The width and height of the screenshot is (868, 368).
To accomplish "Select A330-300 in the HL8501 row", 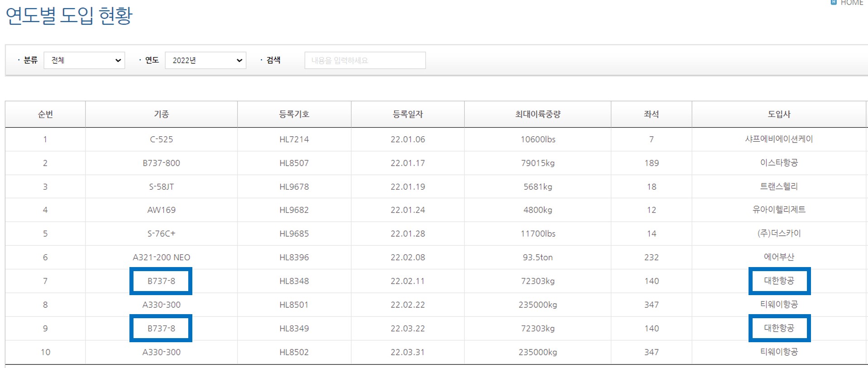I will (161, 305).
